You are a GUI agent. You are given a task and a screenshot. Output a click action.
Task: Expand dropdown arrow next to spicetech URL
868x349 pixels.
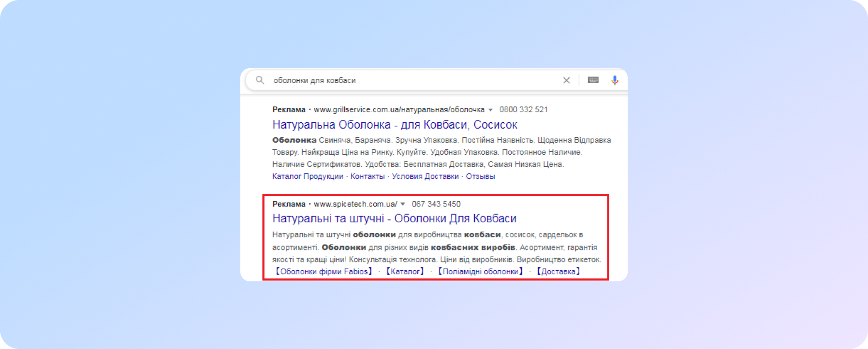(402, 204)
